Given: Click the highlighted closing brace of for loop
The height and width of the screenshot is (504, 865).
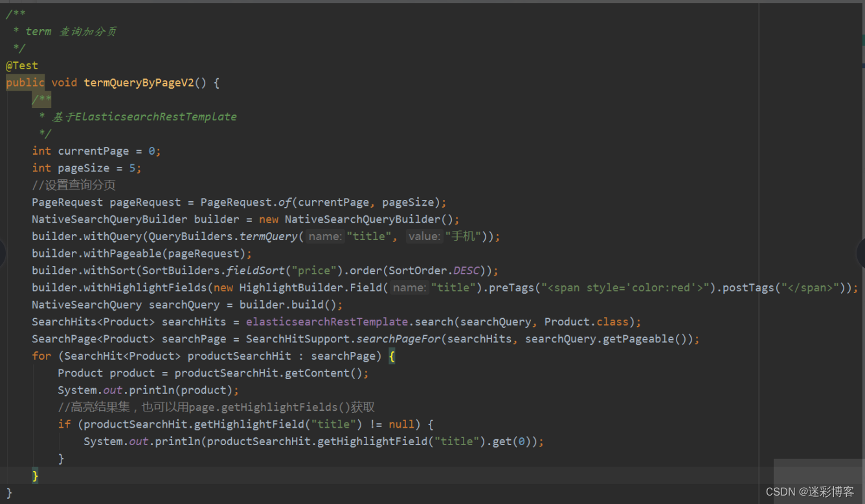Looking at the screenshot, I should pos(35,476).
